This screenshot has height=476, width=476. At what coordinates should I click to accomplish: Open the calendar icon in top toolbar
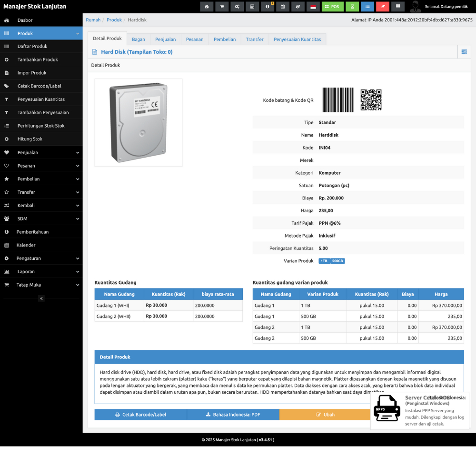(x=282, y=7)
